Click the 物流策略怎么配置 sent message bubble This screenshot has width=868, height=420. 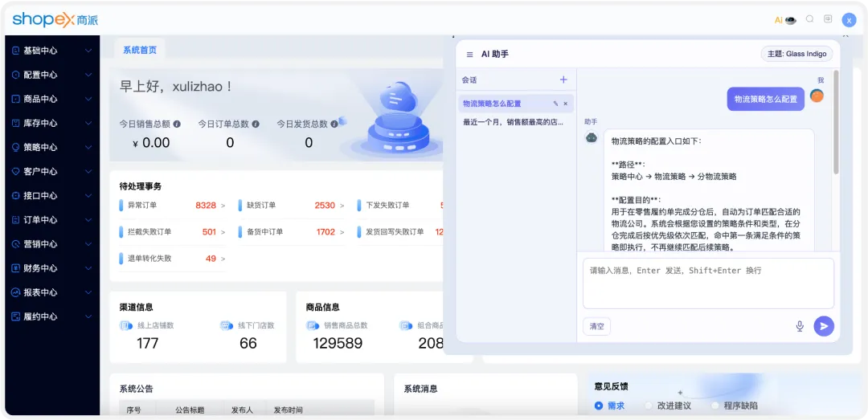coord(766,99)
